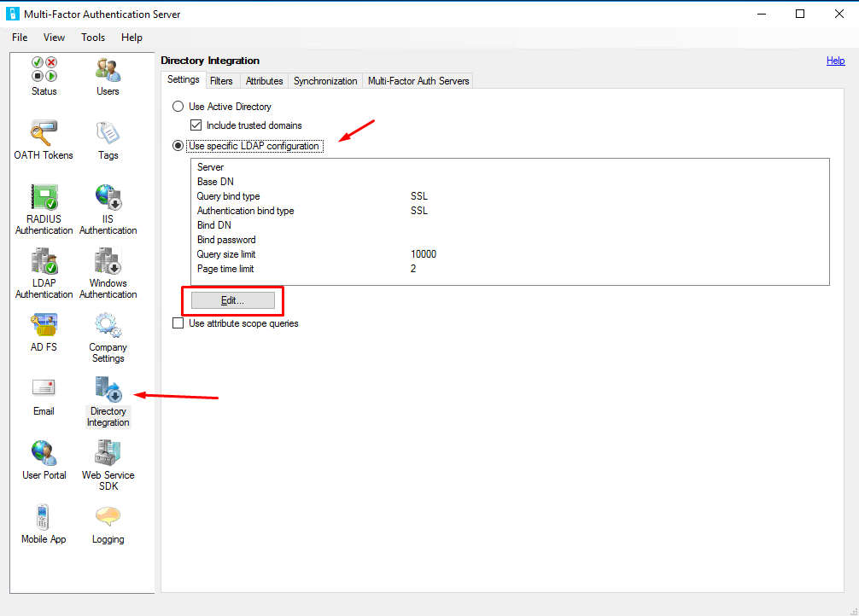
Task: Select the AD FS icon
Action: point(44,325)
